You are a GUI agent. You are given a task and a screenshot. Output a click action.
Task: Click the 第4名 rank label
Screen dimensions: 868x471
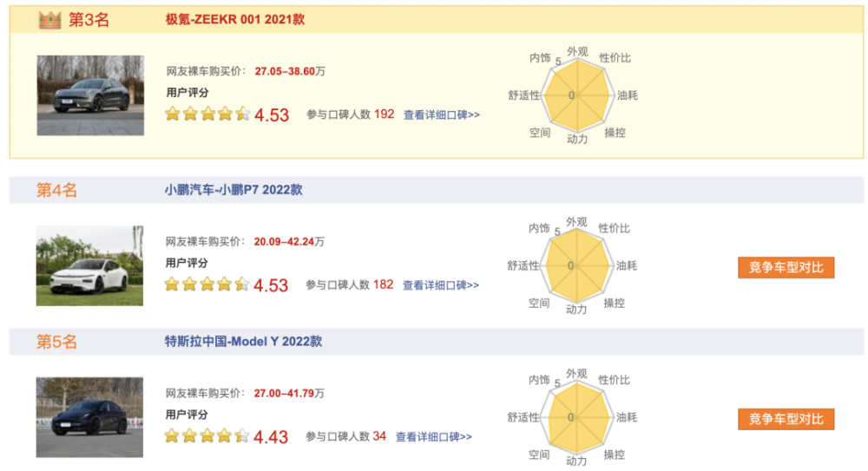[x=57, y=190]
